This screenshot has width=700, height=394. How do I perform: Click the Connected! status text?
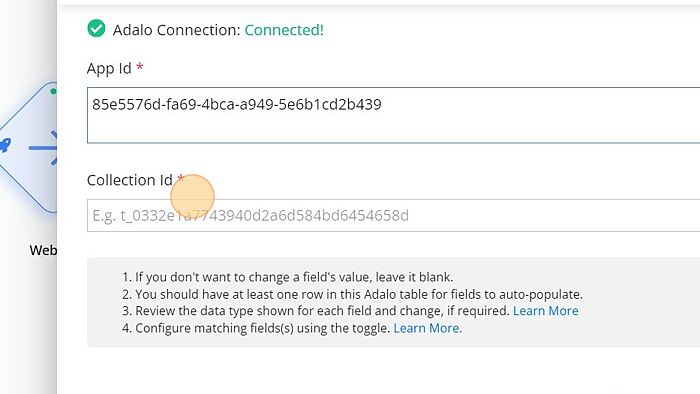(284, 30)
